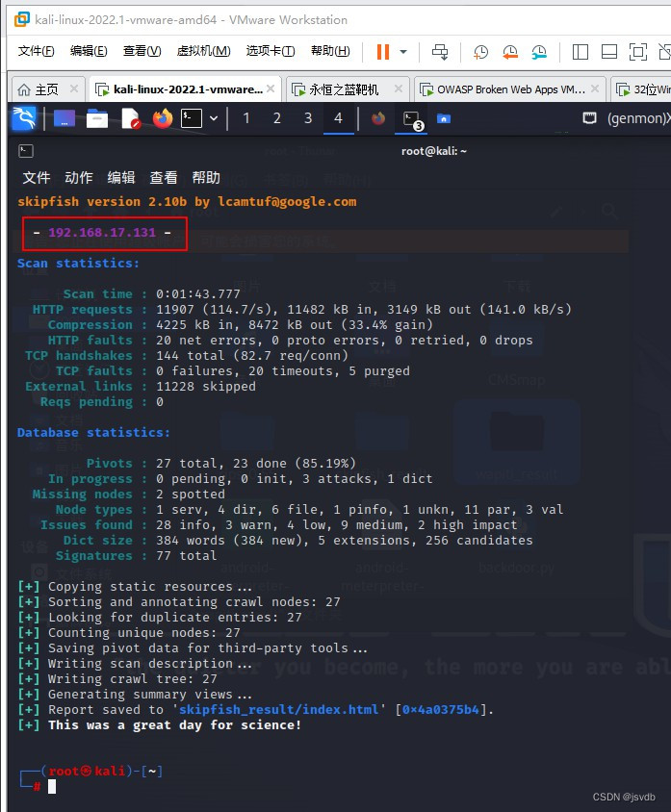Open the 虚拟机(M) menu
This screenshot has height=812, width=671.
pyautogui.click(x=203, y=51)
